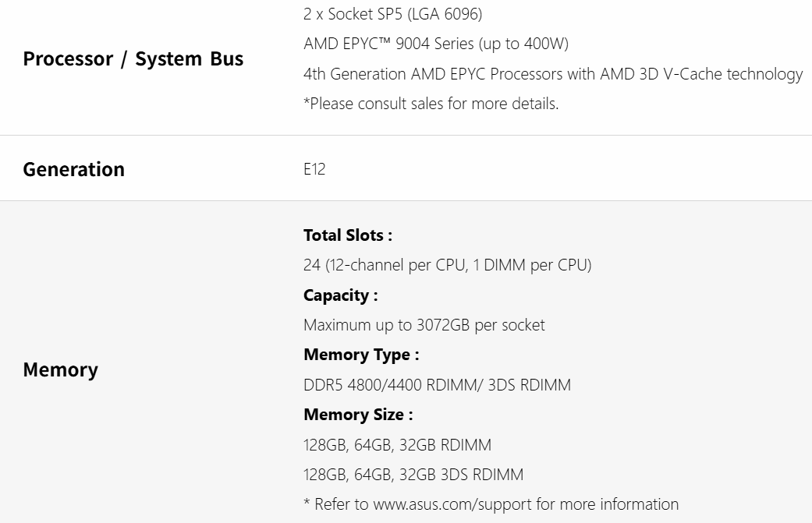Screen dimensions: 812x523
Task: Click the Generation row heading
Action: click(x=73, y=169)
